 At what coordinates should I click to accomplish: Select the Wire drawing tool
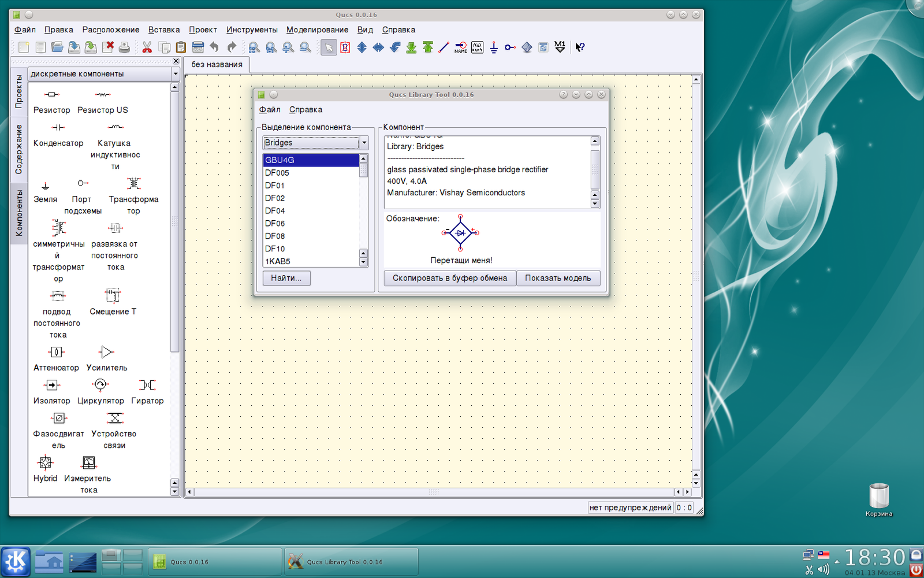pos(444,47)
